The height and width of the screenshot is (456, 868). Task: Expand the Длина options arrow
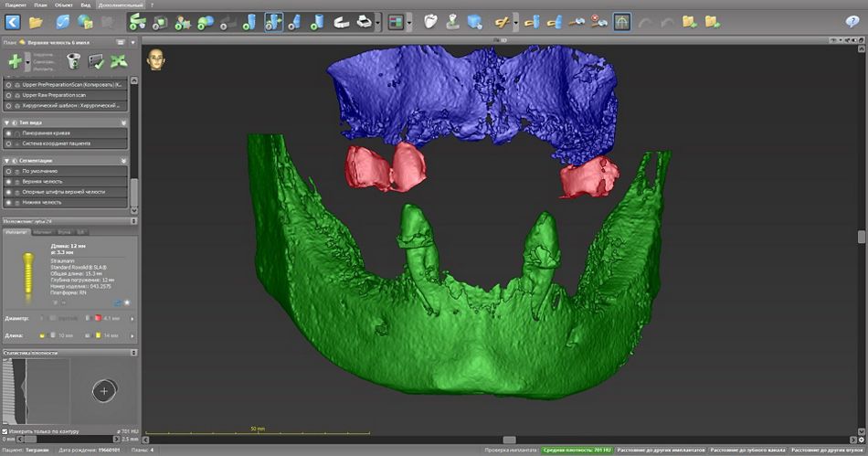[x=132, y=336]
